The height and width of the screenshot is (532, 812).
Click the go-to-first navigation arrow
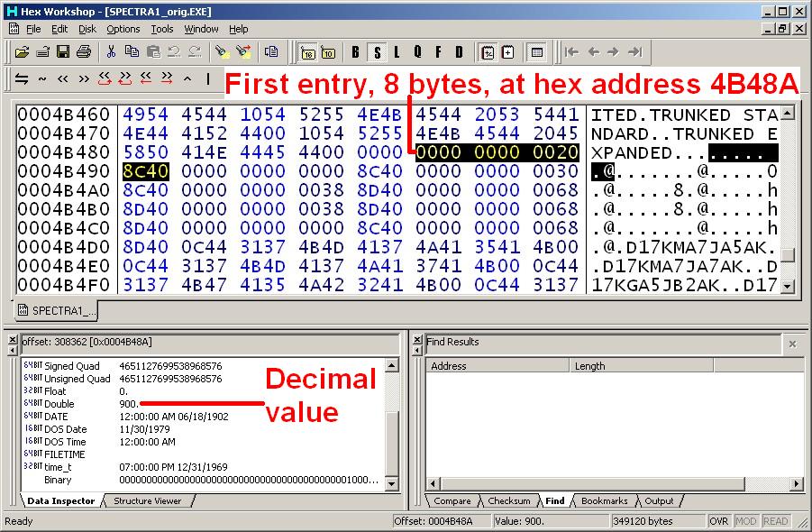coord(572,51)
